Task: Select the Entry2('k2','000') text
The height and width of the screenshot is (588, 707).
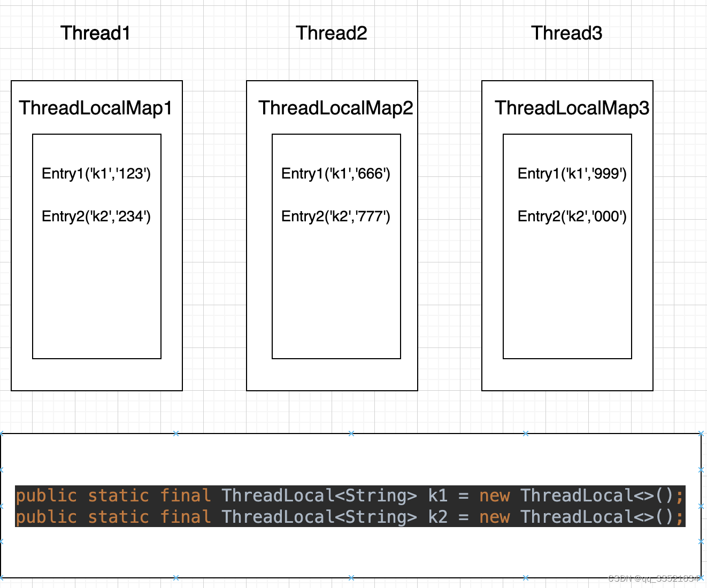Action: pos(572,216)
